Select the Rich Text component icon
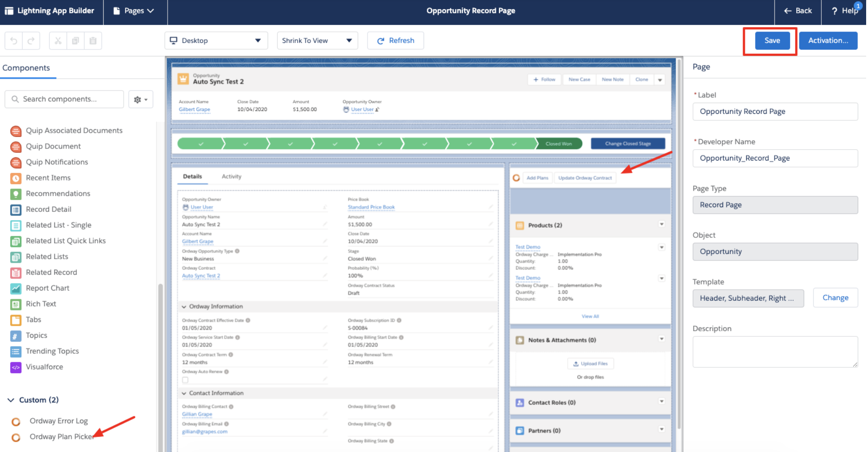Viewport: 868px width, 452px height. 16,304
